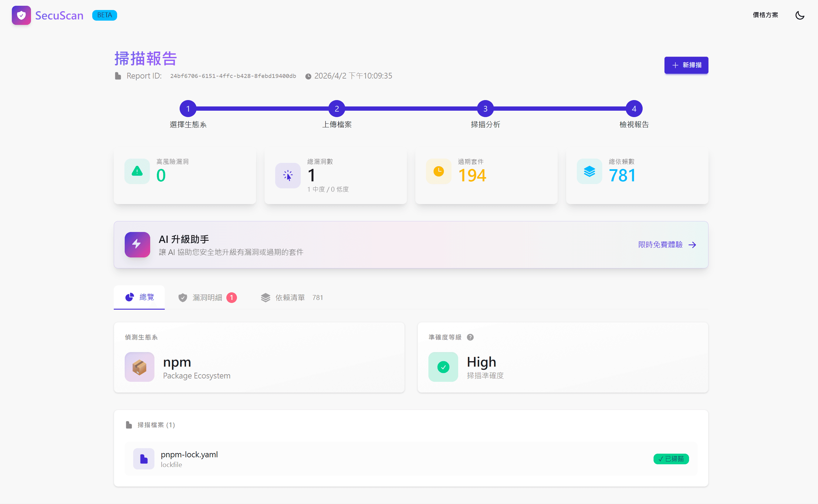The height and width of the screenshot is (504, 818).
Task: Open the 價格方案 page
Action: [765, 15]
